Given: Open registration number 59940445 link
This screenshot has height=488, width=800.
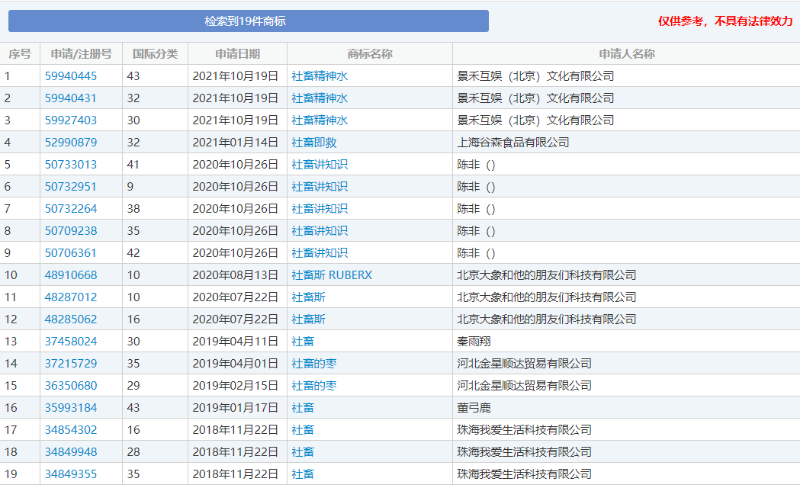Looking at the screenshot, I should pyautogui.click(x=71, y=76).
